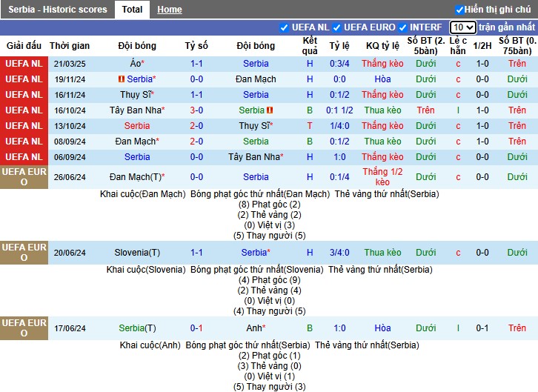Click the 1/2H column header
This screenshot has width=538, height=392.
[x=482, y=46]
